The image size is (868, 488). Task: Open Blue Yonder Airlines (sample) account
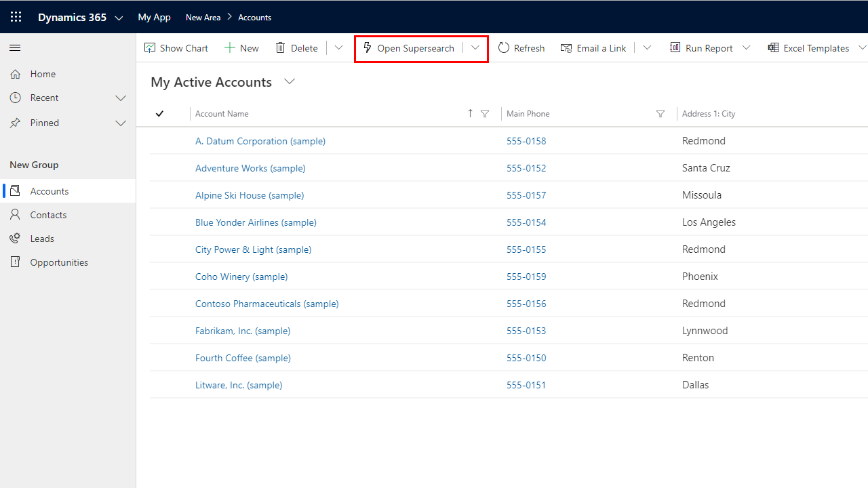tap(256, 222)
